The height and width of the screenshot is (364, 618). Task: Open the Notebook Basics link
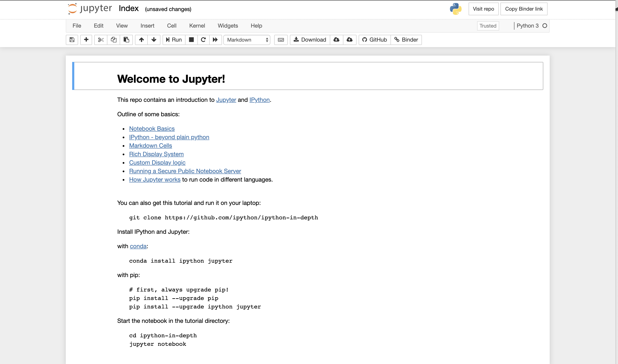(x=152, y=129)
